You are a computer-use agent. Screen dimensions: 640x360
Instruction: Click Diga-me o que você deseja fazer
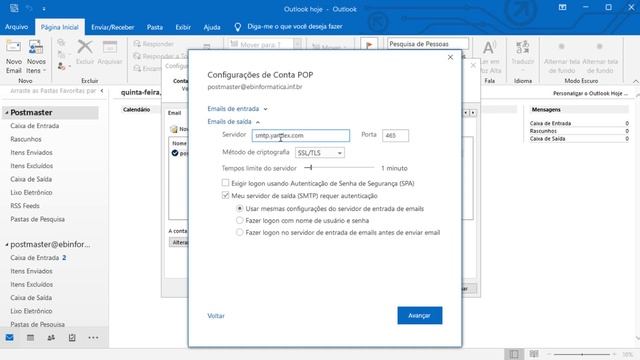point(295,27)
